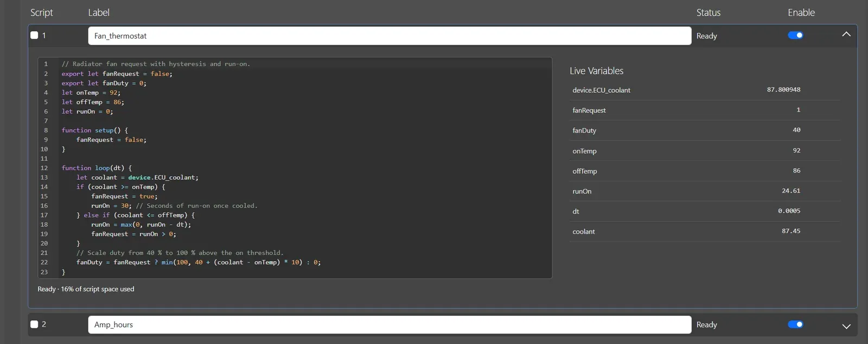Click the coolant value 87.45
The width and height of the screenshot is (868, 344).
click(791, 231)
